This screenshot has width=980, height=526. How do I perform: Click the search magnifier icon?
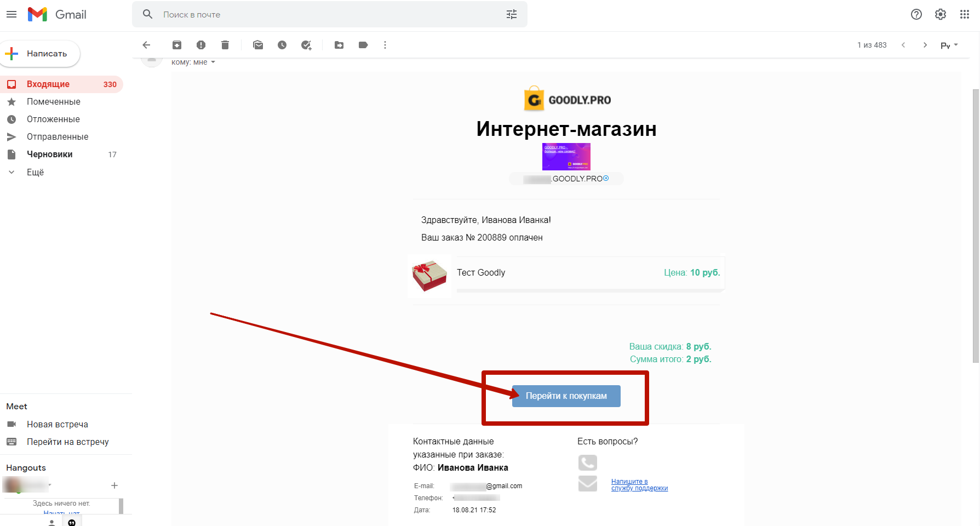point(147,14)
